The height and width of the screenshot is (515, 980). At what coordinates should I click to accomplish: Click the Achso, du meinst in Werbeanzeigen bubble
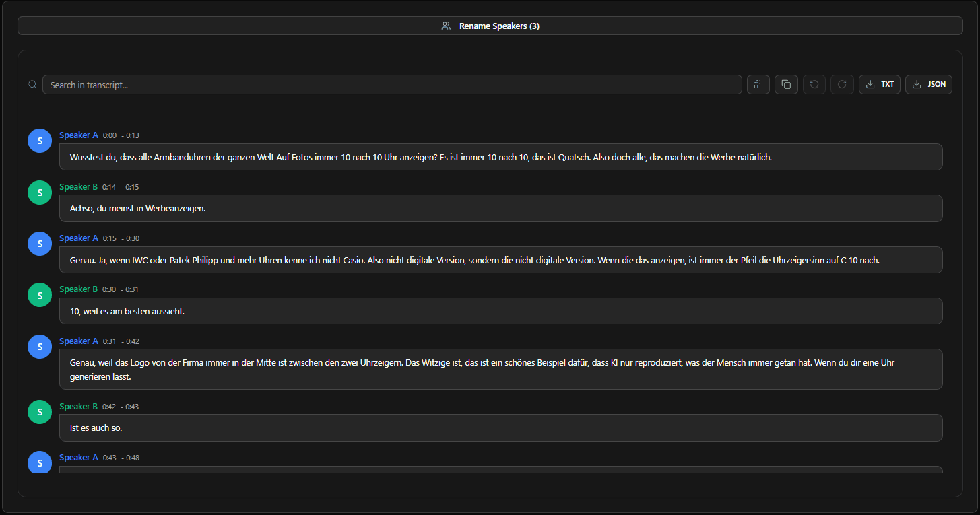tap(500, 208)
